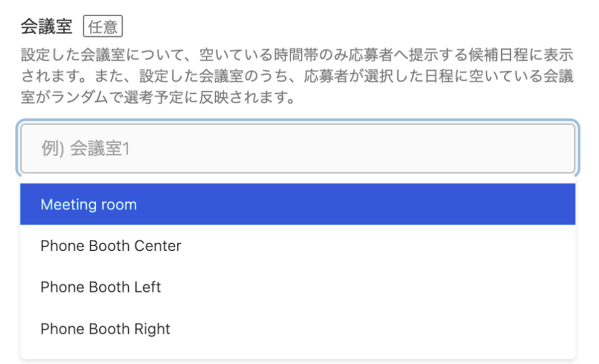599x364 pixels.
Task: Select the highlighted Meeting room option
Action: (x=298, y=205)
